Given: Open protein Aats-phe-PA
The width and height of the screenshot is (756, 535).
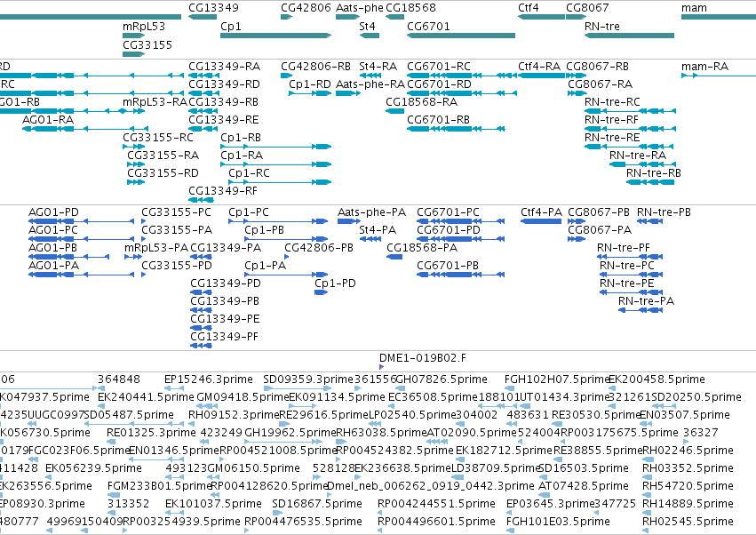Looking at the screenshot, I should [371, 212].
